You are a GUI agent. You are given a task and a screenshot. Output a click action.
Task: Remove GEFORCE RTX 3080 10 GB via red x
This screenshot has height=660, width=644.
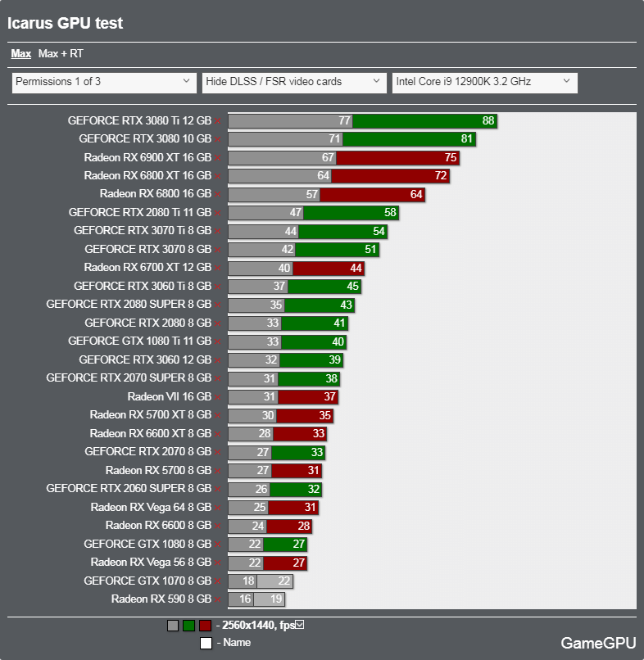click(x=218, y=139)
